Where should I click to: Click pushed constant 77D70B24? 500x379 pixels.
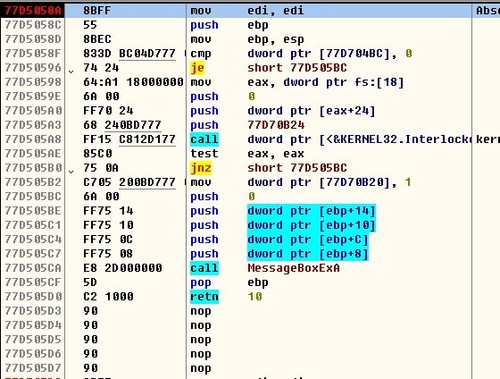pos(276,125)
